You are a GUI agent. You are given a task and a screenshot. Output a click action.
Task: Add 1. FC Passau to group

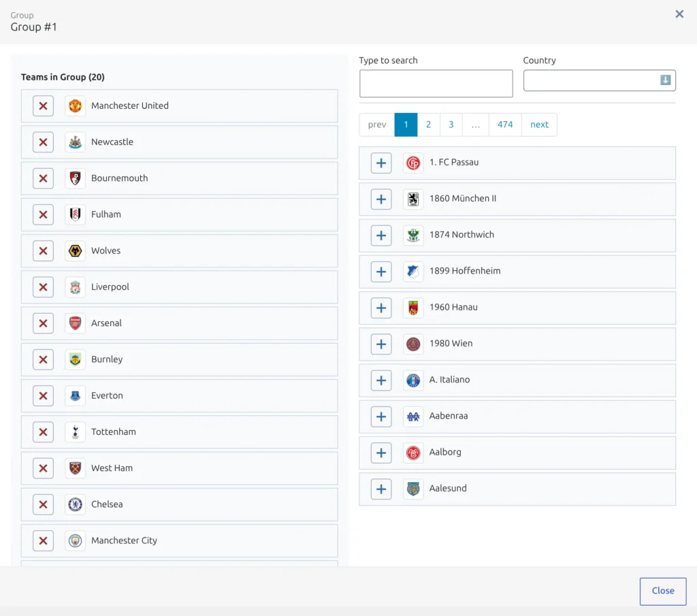click(381, 163)
